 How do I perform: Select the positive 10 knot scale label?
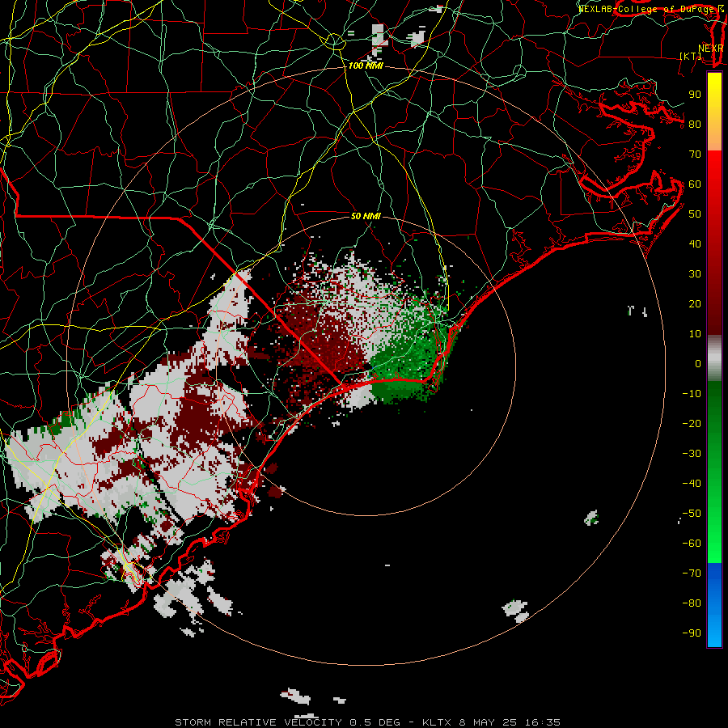click(695, 334)
